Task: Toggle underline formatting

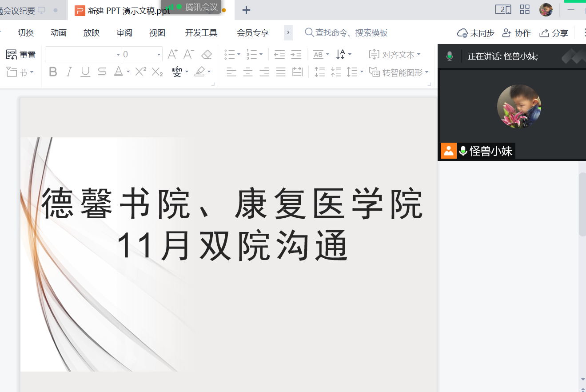Action: click(85, 72)
